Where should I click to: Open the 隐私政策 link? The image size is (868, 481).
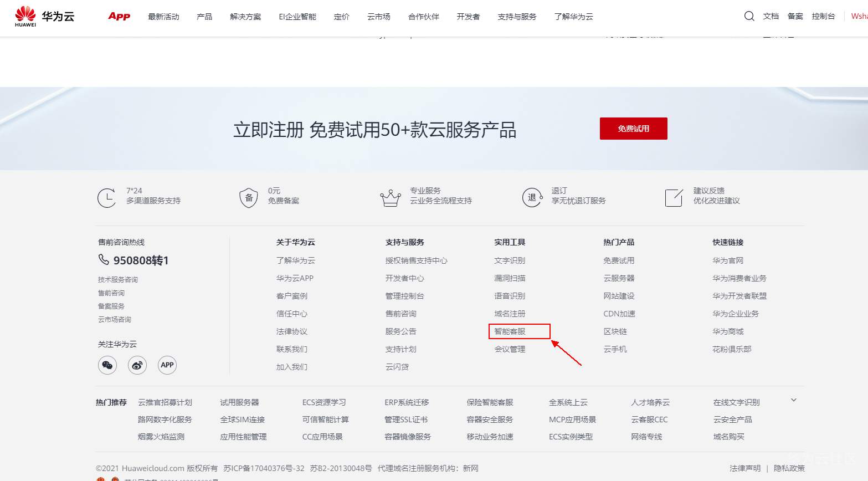pos(789,468)
